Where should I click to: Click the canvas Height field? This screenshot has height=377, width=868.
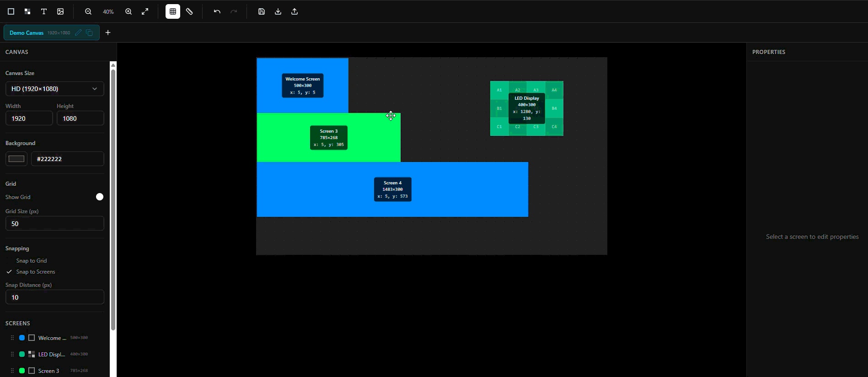pyautogui.click(x=80, y=118)
